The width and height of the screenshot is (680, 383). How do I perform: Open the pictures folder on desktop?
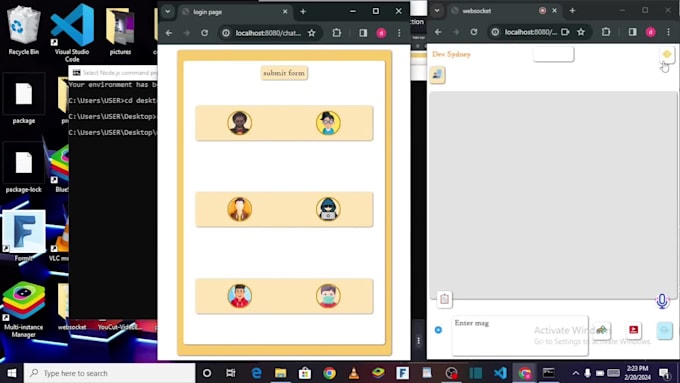(x=120, y=31)
